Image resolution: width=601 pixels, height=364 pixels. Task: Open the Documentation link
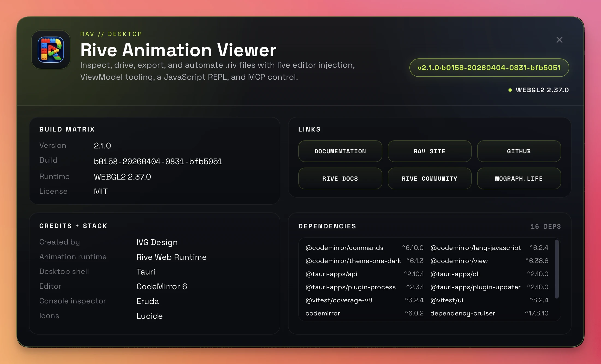[340, 151]
